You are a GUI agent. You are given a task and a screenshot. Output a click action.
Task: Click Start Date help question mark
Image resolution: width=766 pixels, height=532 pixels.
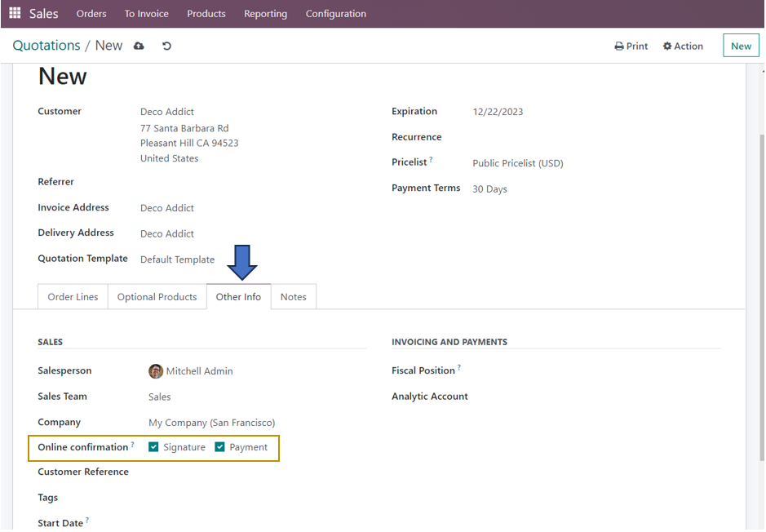[87, 520]
